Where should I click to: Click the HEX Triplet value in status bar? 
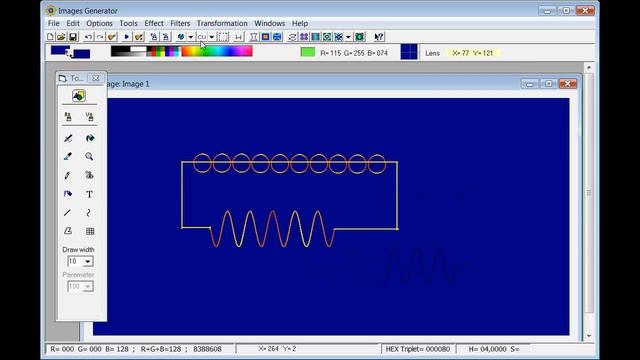(x=418, y=349)
